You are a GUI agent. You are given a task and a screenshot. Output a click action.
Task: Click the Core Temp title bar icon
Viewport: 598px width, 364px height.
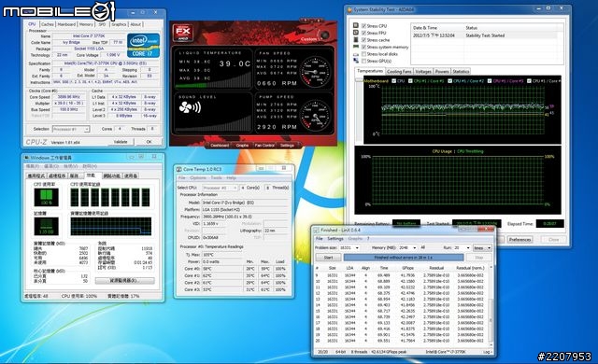pyautogui.click(x=178, y=169)
